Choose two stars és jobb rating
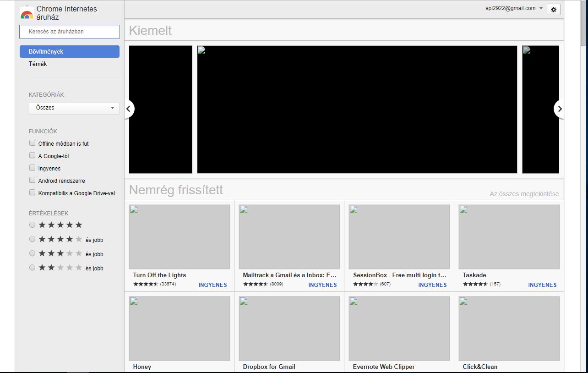This screenshot has width=588, height=373. (x=32, y=268)
